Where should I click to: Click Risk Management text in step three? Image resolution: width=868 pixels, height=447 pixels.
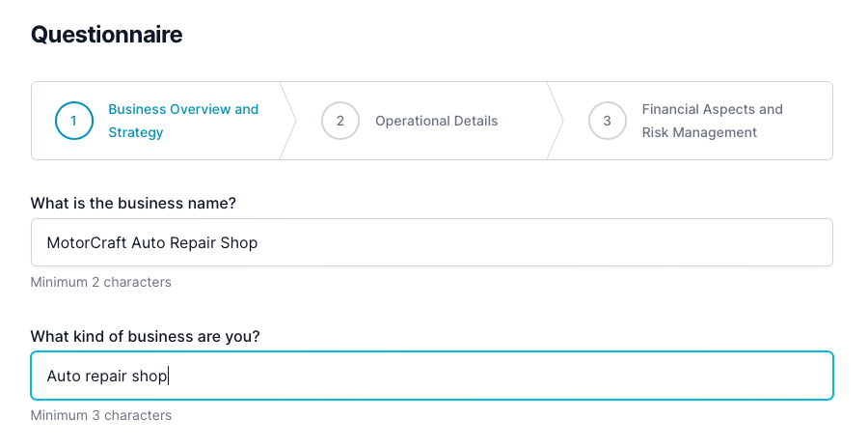point(699,132)
